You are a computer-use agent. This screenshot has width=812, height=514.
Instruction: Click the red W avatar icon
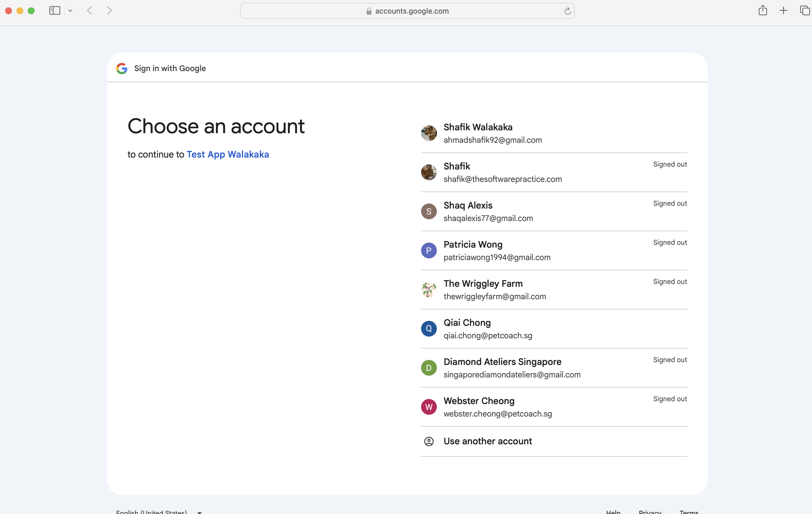pos(429,407)
